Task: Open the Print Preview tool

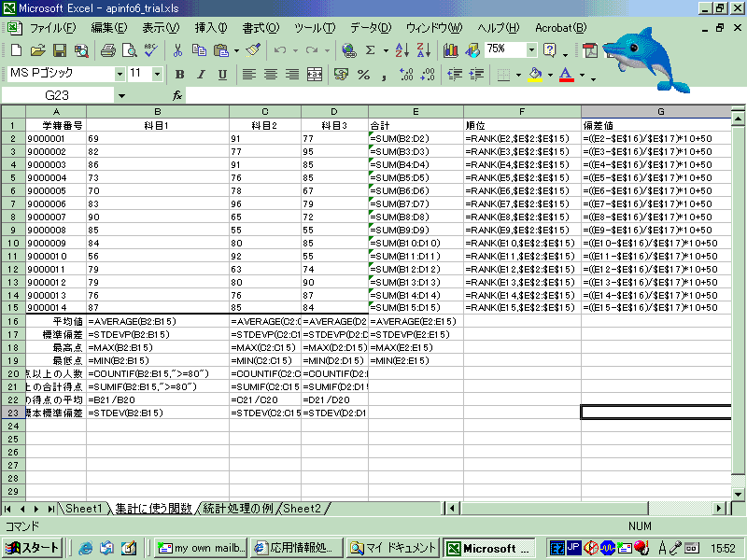Action: click(x=130, y=49)
